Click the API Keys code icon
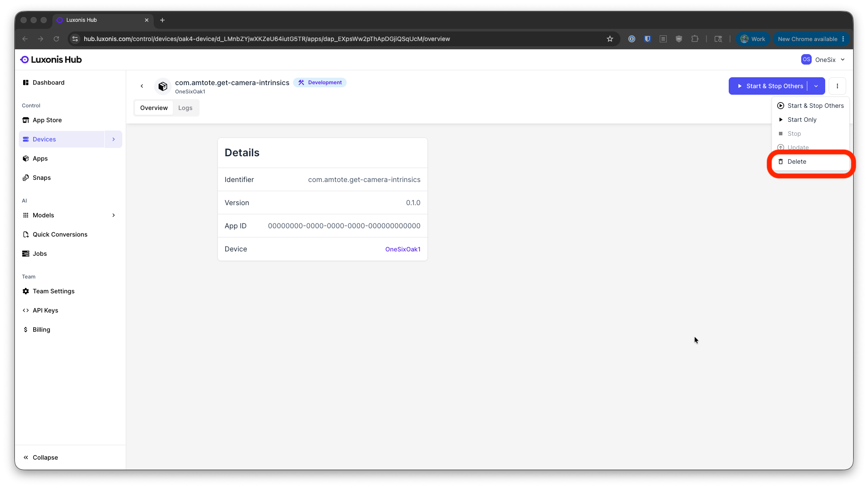The width and height of the screenshot is (868, 488). [x=26, y=310]
